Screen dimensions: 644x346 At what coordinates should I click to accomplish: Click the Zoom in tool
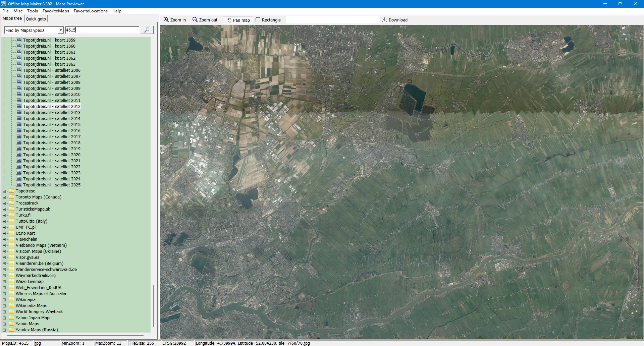coord(174,20)
